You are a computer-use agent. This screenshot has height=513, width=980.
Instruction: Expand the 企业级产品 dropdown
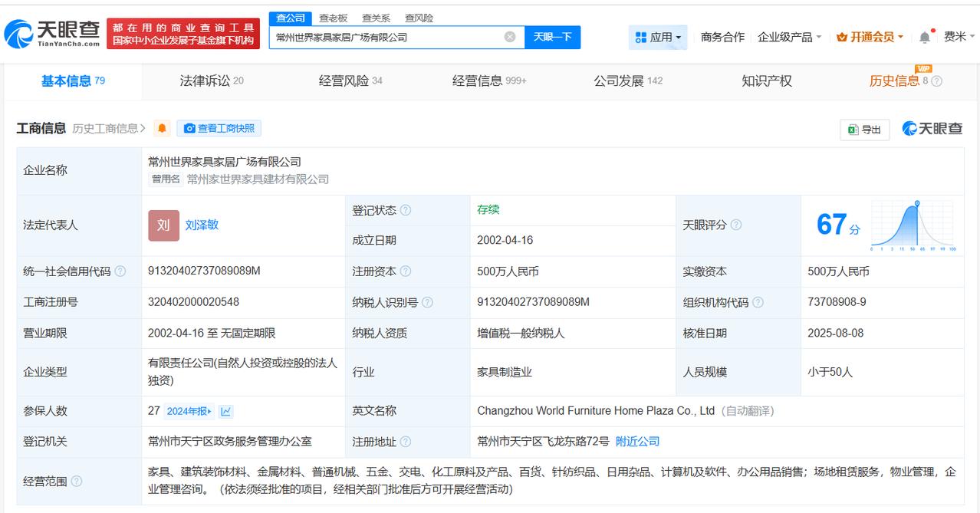tap(789, 37)
